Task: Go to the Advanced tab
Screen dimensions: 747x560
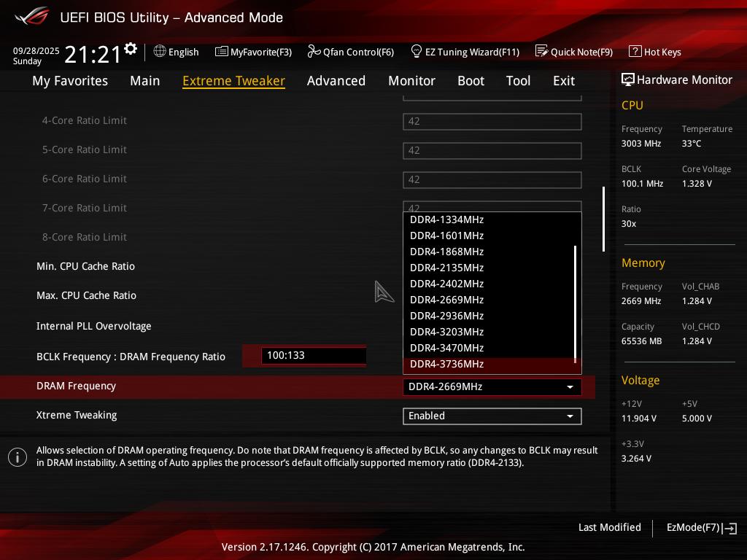Action: (x=336, y=80)
